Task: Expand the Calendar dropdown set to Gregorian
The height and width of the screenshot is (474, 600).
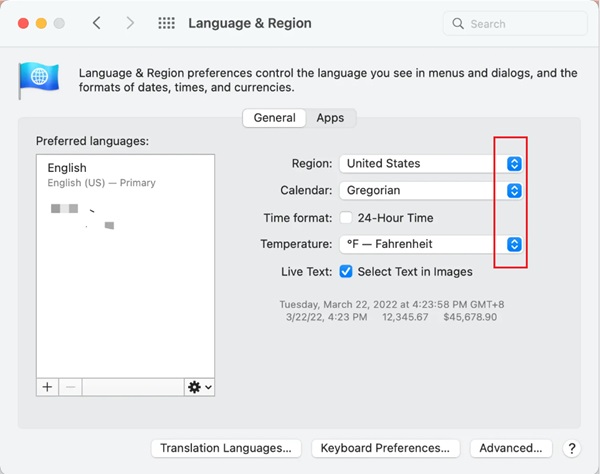Action: (x=431, y=190)
